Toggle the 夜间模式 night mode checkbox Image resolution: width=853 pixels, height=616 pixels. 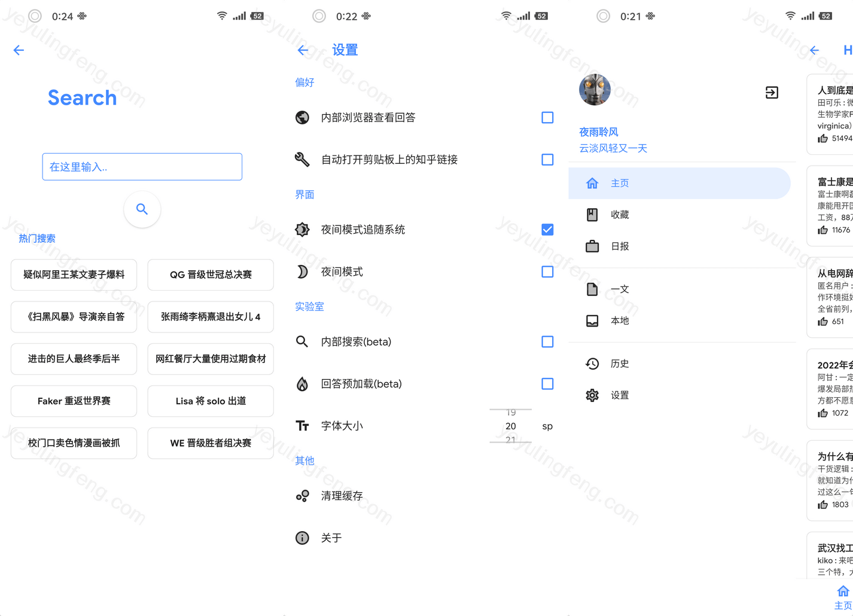(547, 272)
